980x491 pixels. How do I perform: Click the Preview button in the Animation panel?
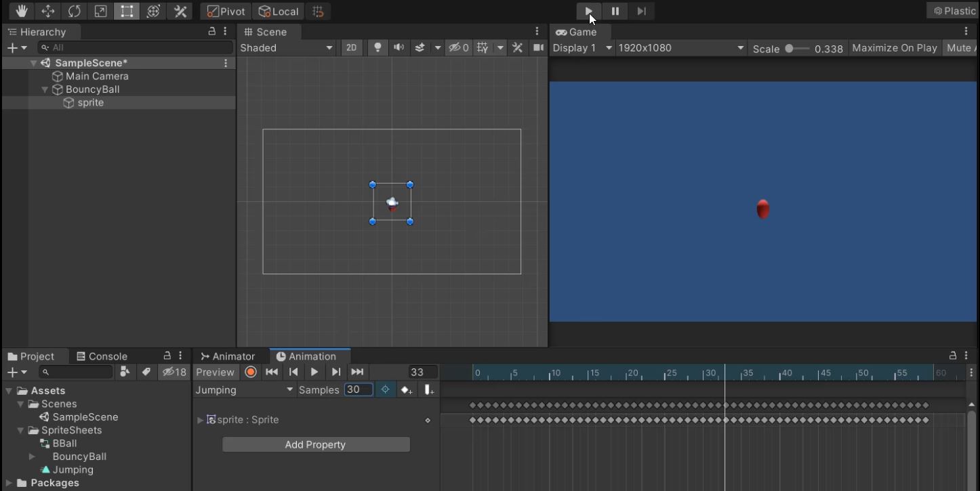tap(215, 372)
